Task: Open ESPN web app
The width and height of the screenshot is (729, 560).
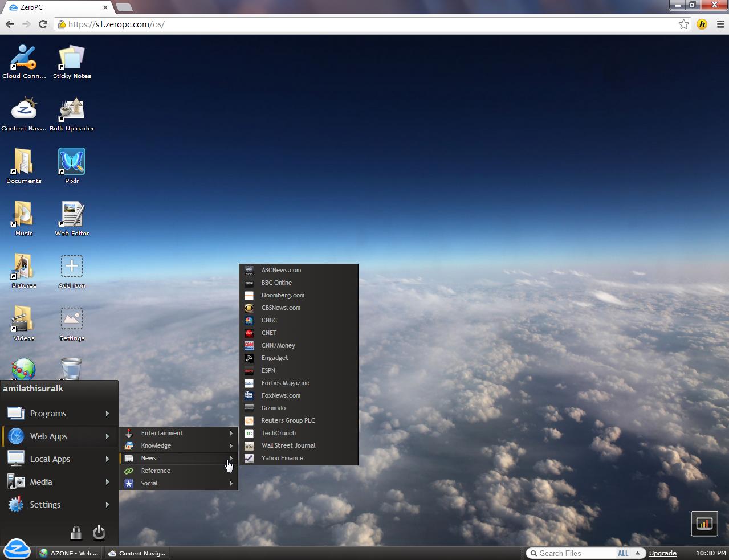Action: [299, 370]
